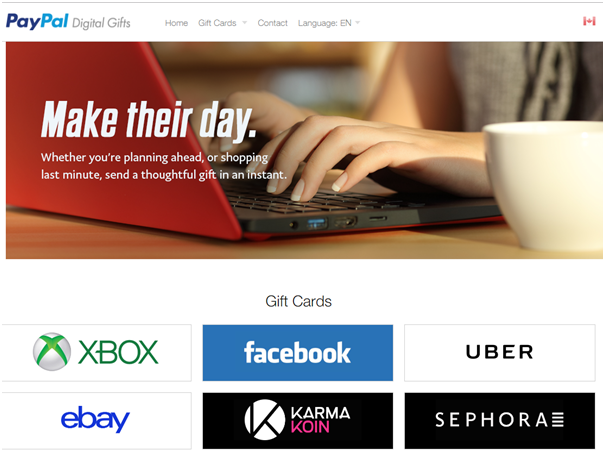Expand the Language dropdown arrow
The height and width of the screenshot is (459, 606).
tap(357, 22)
